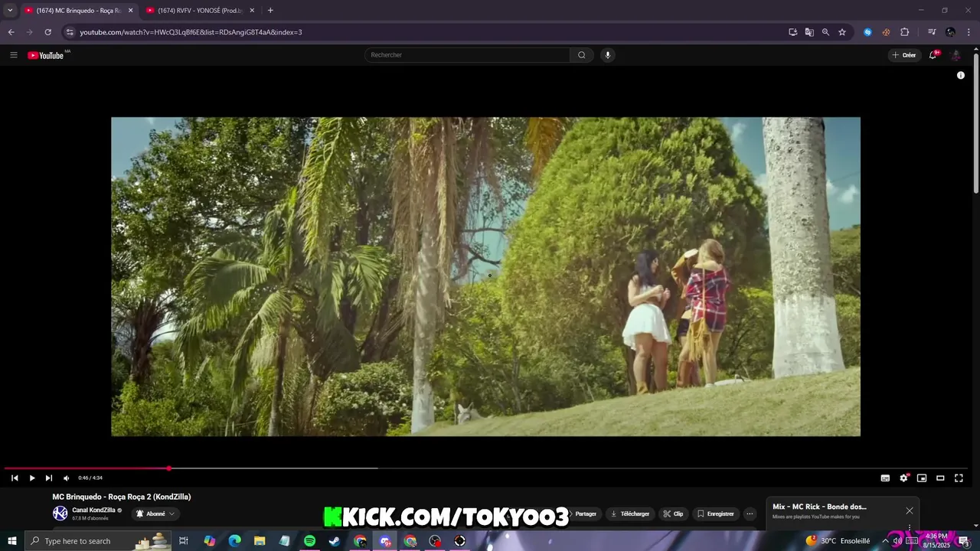Save video with Enregistrer button
980x551 pixels.
pyautogui.click(x=715, y=514)
